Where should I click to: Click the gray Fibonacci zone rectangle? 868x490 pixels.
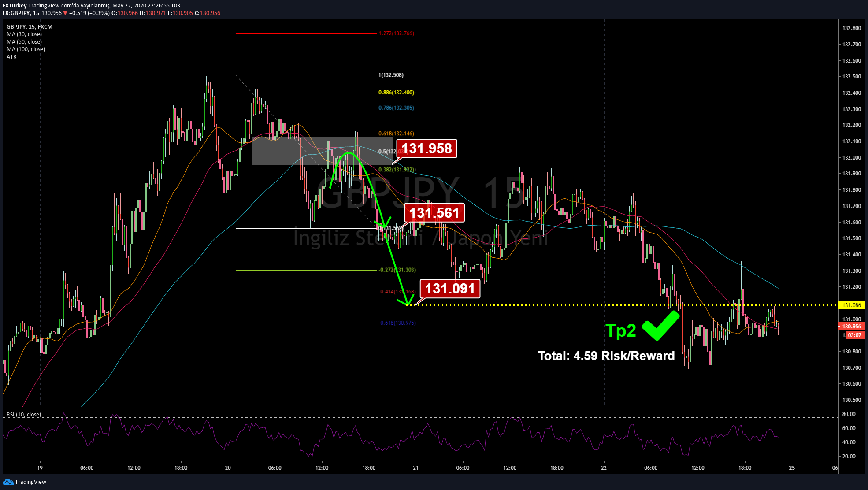322,151
